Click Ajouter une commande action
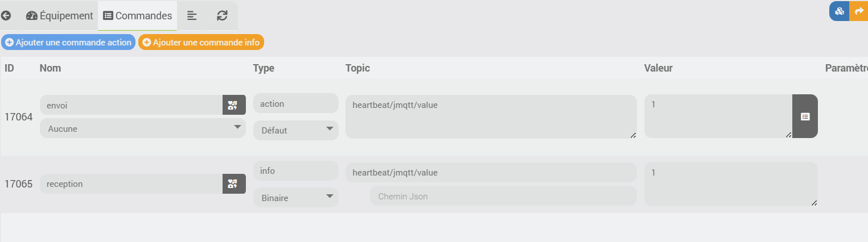The image size is (868, 242). pos(68,42)
